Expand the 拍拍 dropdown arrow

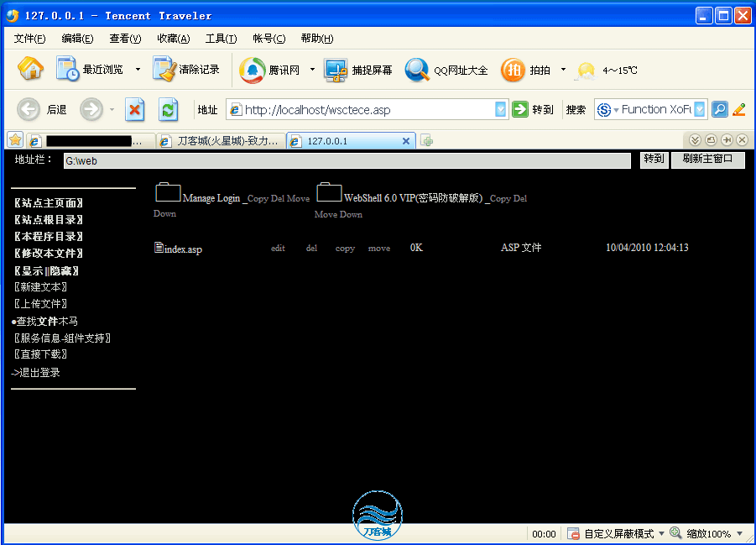pyautogui.click(x=563, y=70)
